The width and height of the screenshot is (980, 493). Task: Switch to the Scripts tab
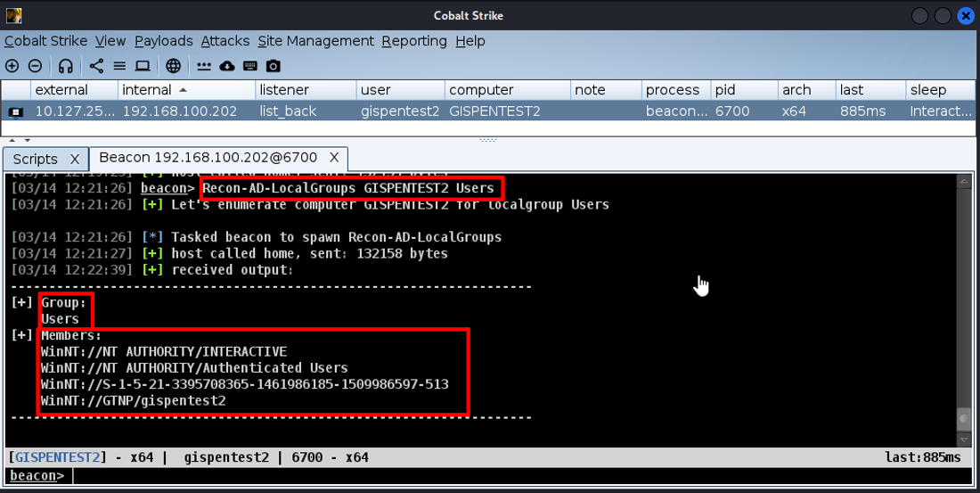click(35, 159)
